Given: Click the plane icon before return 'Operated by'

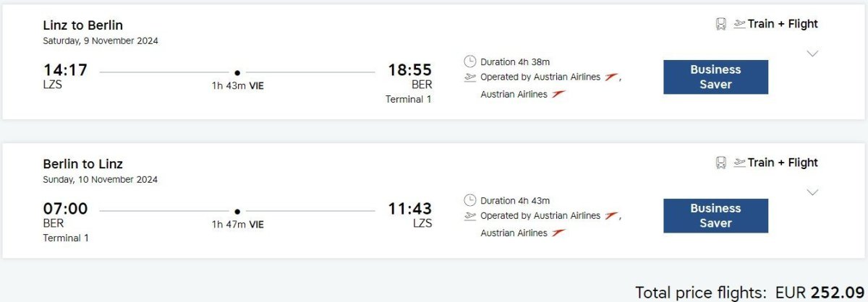Looking at the screenshot, I should point(470,215).
